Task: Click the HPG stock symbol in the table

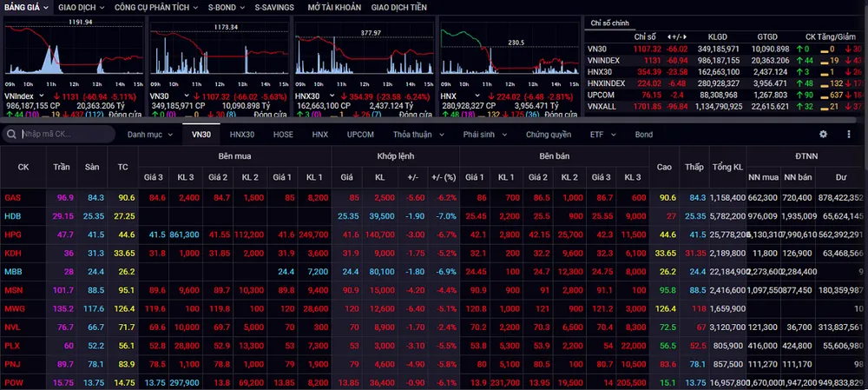Action: [12, 235]
